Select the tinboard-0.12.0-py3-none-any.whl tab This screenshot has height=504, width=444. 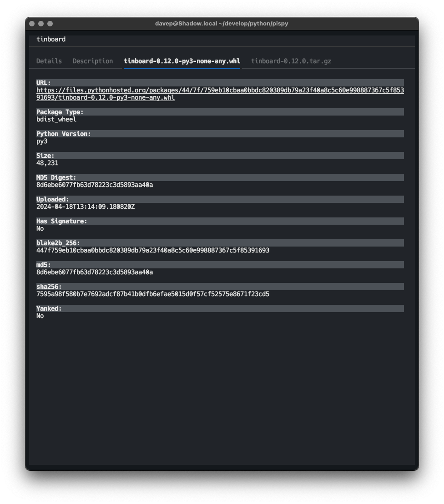[182, 60]
